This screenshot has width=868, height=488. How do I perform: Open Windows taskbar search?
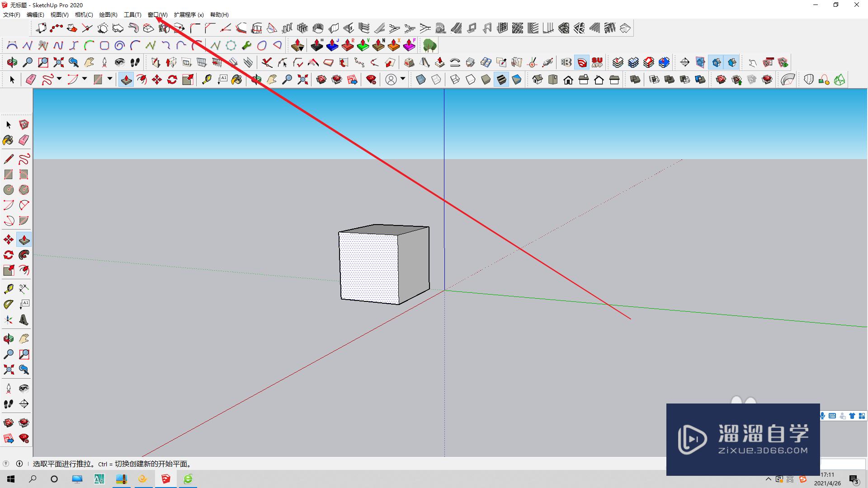click(33, 479)
